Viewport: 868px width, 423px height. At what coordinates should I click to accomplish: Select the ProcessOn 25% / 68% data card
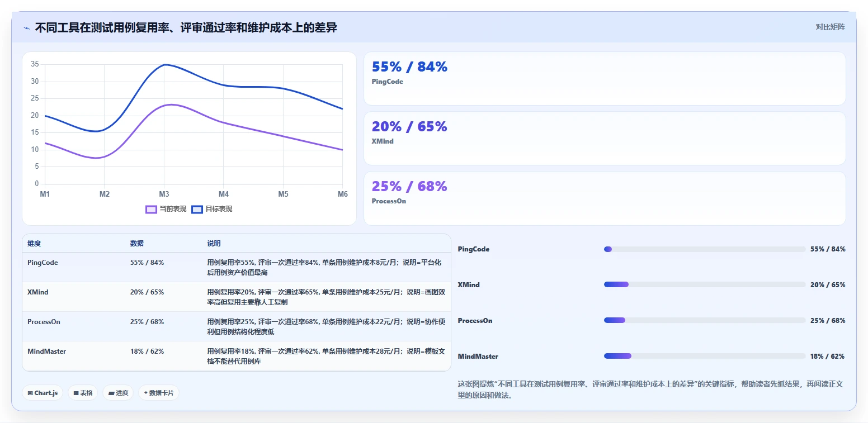pos(605,198)
